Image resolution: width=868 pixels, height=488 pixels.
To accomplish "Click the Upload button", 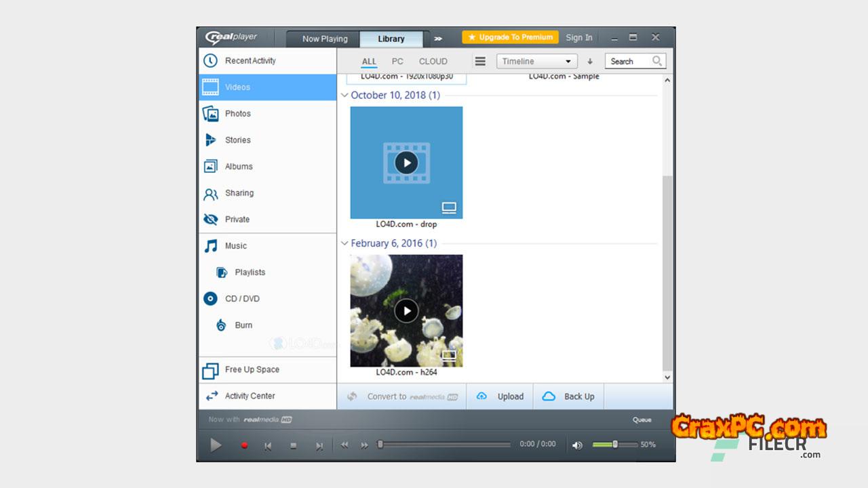I will click(x=500, y=396).
